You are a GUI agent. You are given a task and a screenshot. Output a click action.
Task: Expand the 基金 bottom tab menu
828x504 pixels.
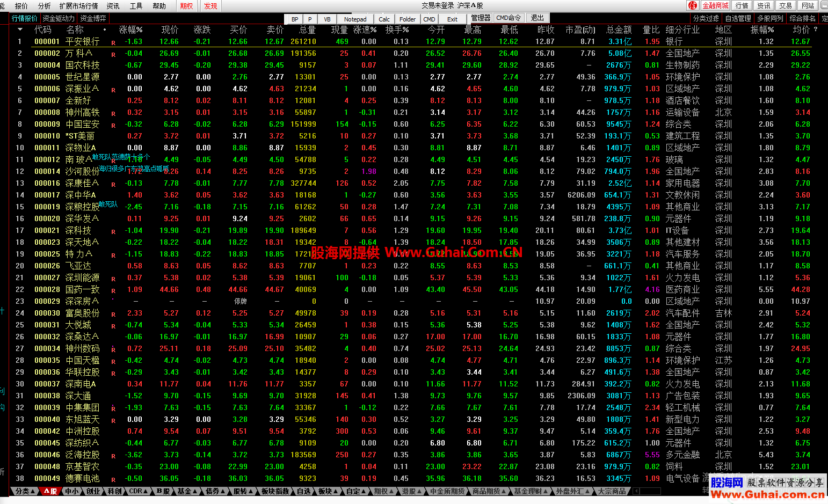pos(187,491)
